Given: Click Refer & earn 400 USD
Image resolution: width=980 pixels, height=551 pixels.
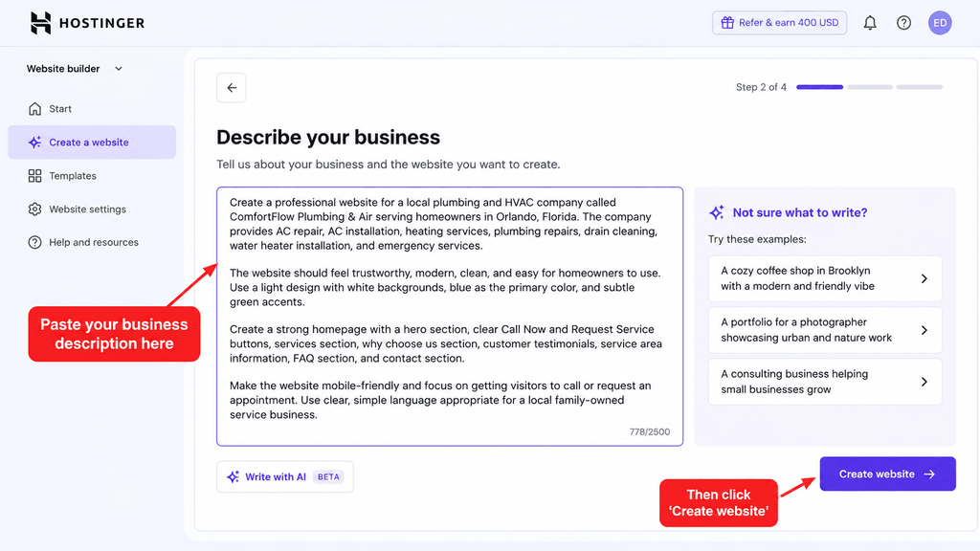Looking at the screenshot, I should 779,23.
